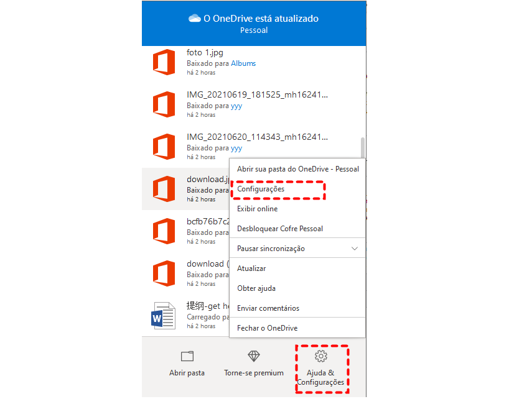This screenshot has height=399, width=532.
Task: Click the 提纲-get file name text
Action: tap(208, 306)
